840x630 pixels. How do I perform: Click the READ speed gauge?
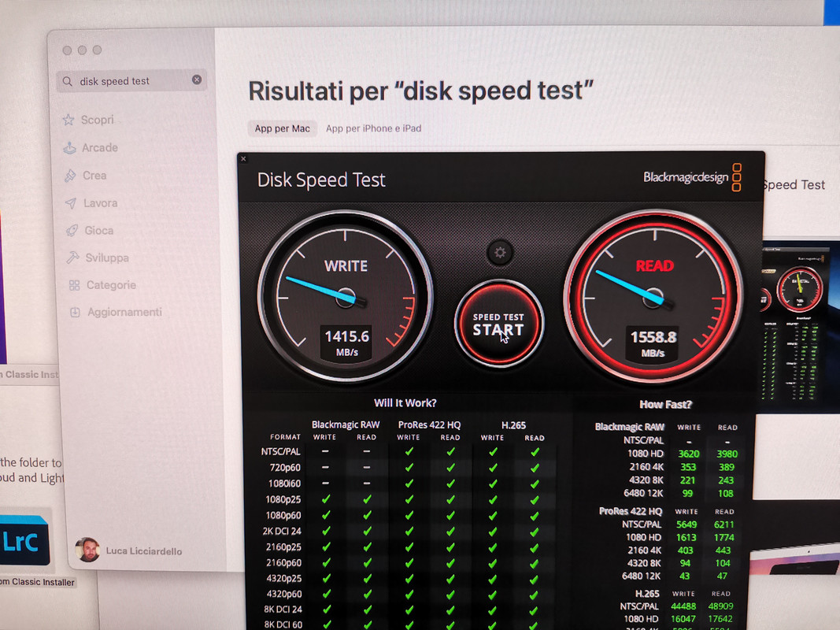tap(653, 296)
